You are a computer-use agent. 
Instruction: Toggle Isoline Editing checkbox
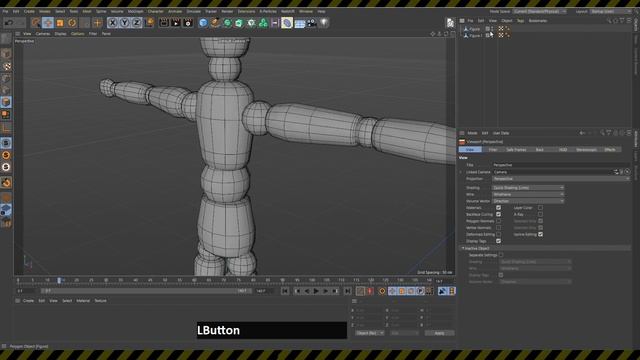(540, 234)
